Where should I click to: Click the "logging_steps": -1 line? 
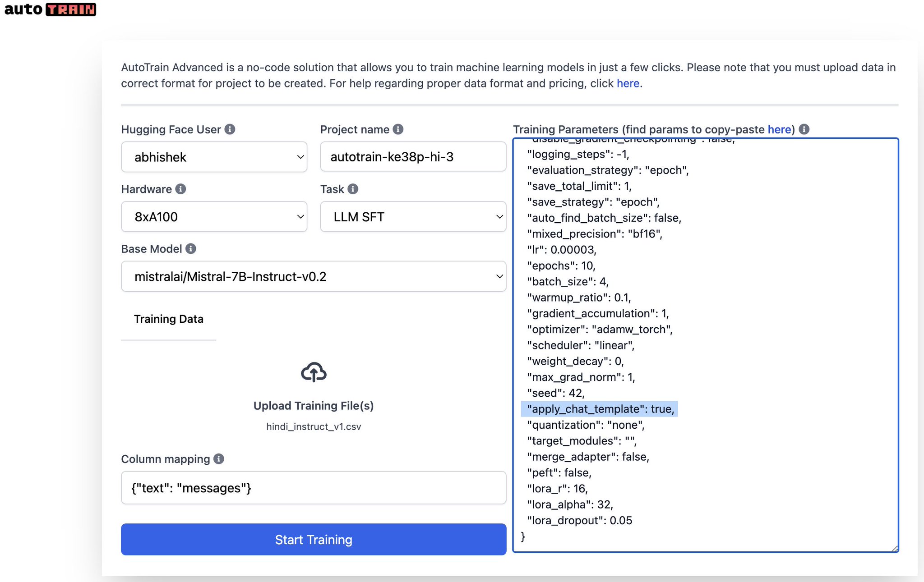click(578, 154)
